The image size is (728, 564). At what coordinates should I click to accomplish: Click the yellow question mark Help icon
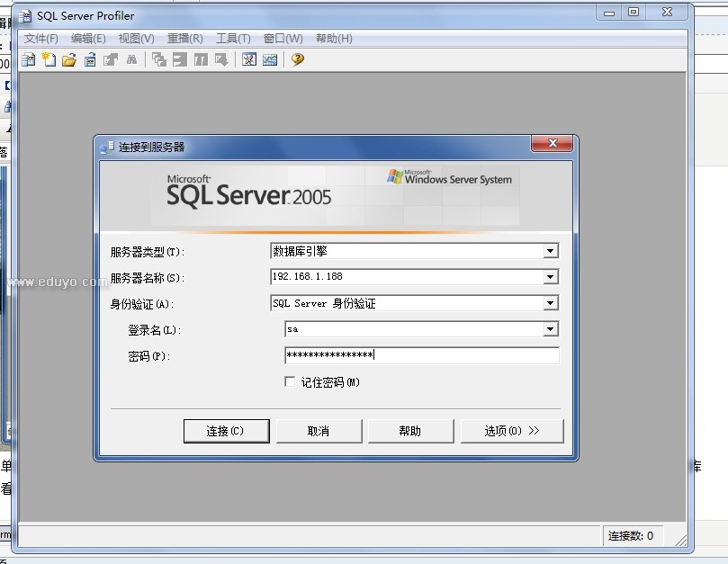[x=298, y=60]
